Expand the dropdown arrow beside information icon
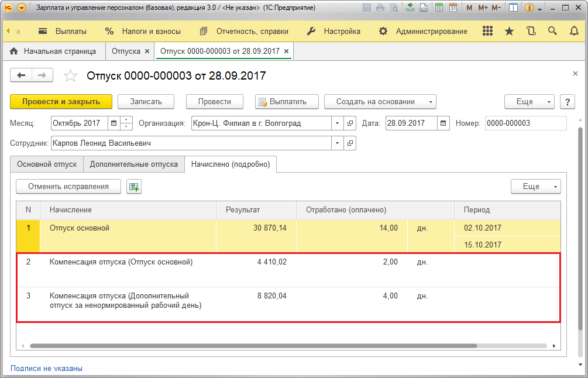Screen dimensions: 588x378 539,8
